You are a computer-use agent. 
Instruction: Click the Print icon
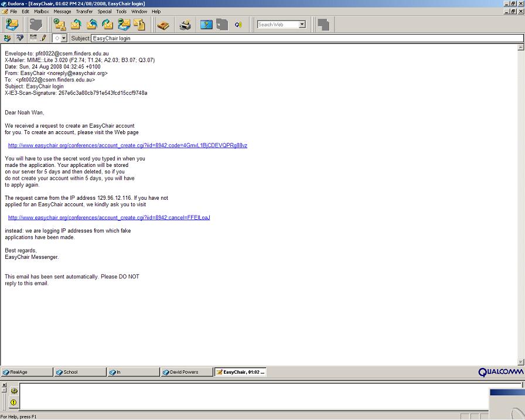(x=185, y=25)
